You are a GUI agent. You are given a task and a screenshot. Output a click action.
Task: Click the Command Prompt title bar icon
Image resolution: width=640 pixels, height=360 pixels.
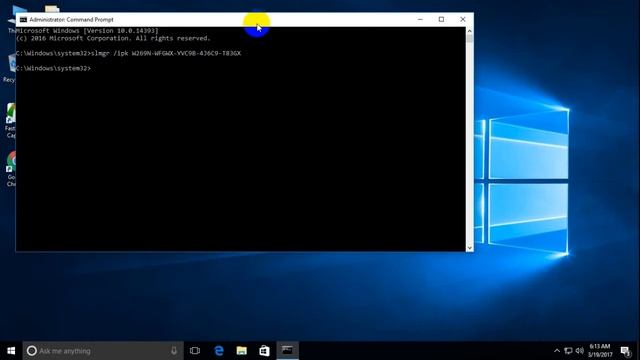coord(23,20)
